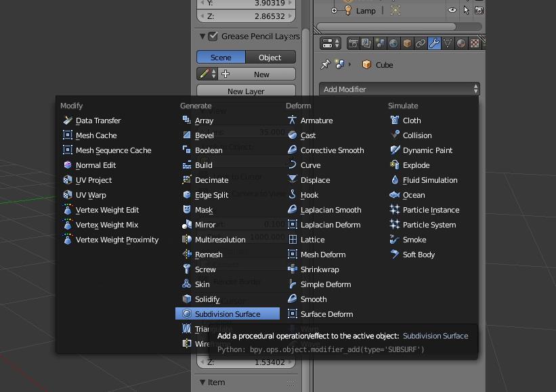Open the Add Modifier dropdown
This screenshot has height=392, width=556.
pos(400,89)
